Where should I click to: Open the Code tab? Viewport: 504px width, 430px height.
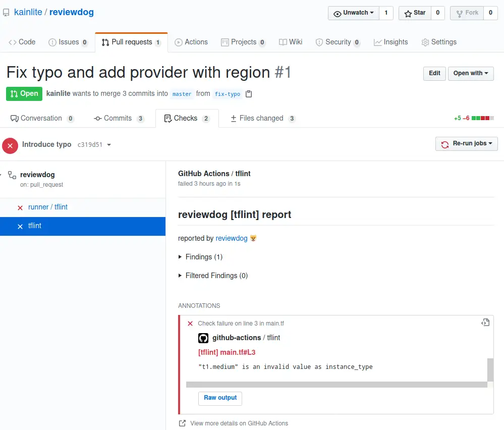[22, 42]
